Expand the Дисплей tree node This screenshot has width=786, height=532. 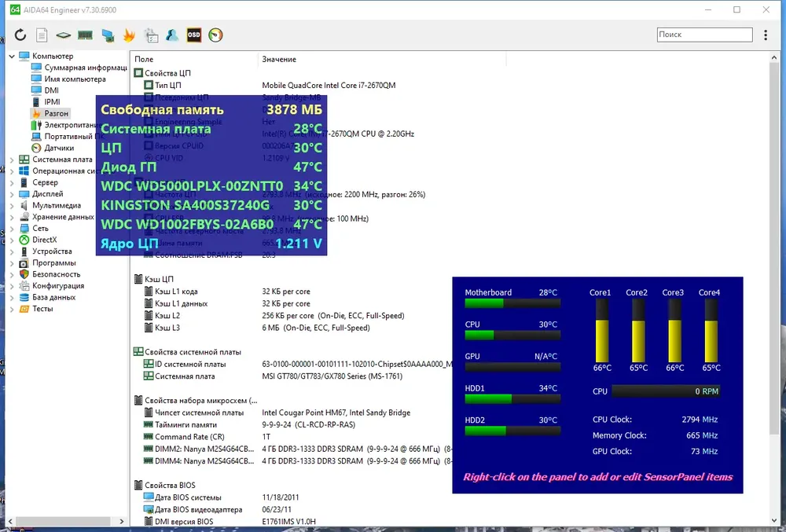coord(12,194)
